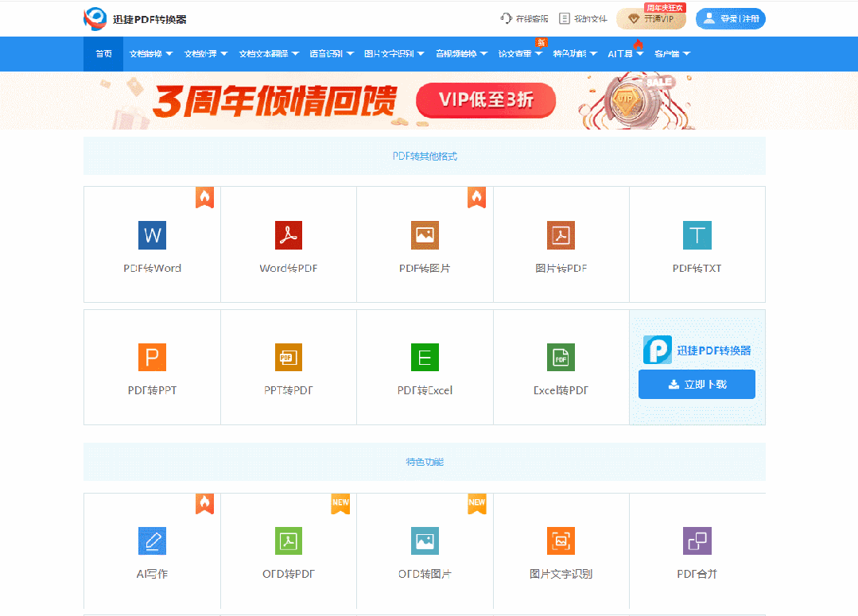Open the Excel转PDF converter
Screen dimensions: 858x616
(561, 366)
